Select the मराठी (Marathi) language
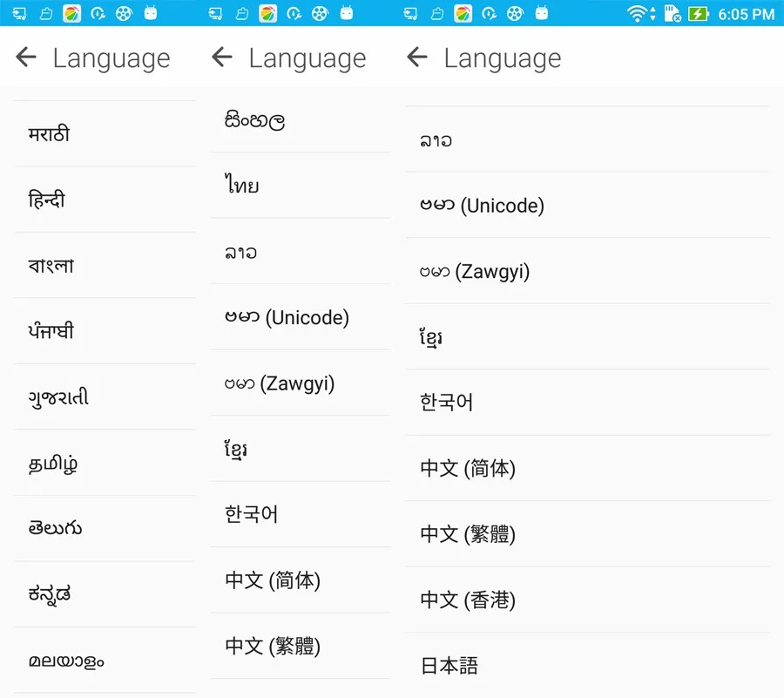 (x=105, y=133)
